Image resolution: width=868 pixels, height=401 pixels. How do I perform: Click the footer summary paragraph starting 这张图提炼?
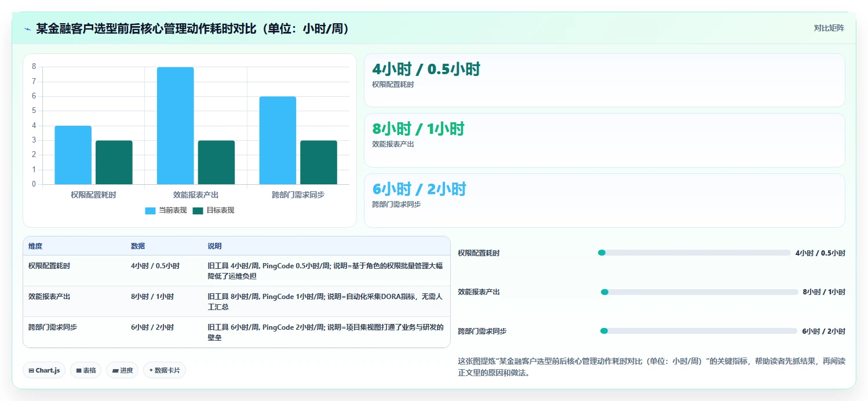point(651,367)
